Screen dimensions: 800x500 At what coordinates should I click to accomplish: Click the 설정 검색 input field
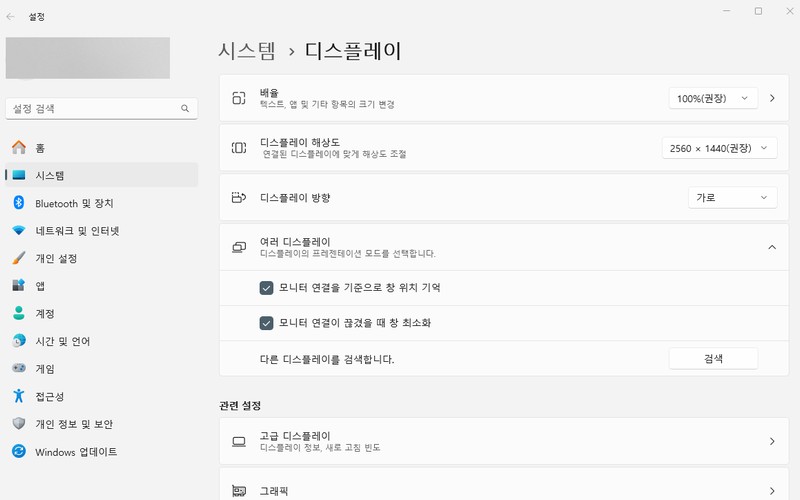pyautogui.click(x=102, y=109)
